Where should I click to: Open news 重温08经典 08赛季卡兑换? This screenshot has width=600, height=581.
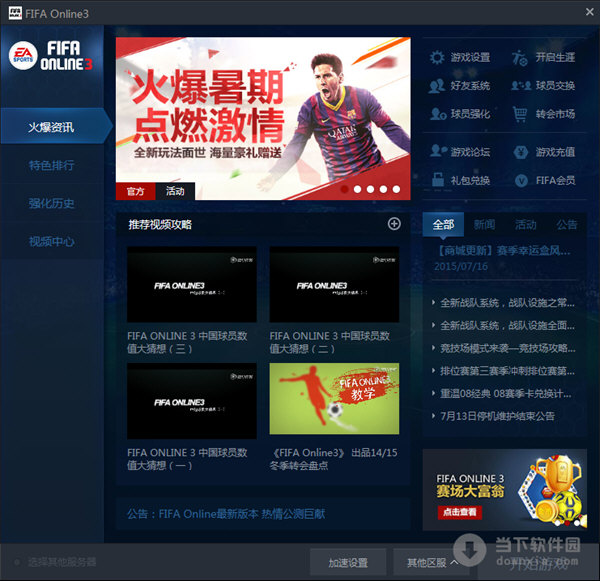point(505,393)
